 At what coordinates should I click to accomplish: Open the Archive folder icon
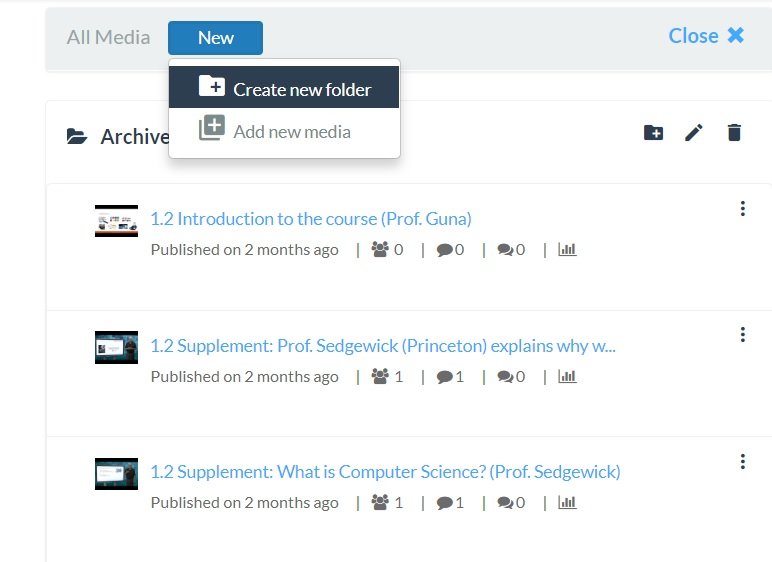77,136
